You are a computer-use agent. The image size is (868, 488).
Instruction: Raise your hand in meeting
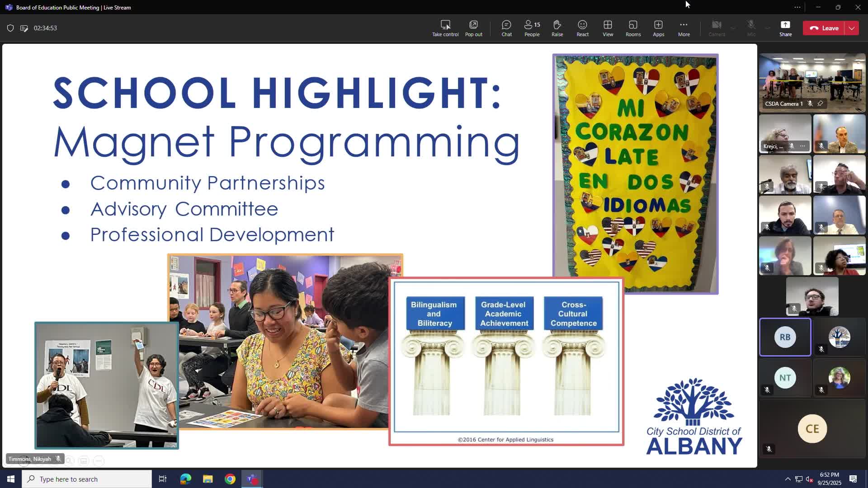coord(557,28)
